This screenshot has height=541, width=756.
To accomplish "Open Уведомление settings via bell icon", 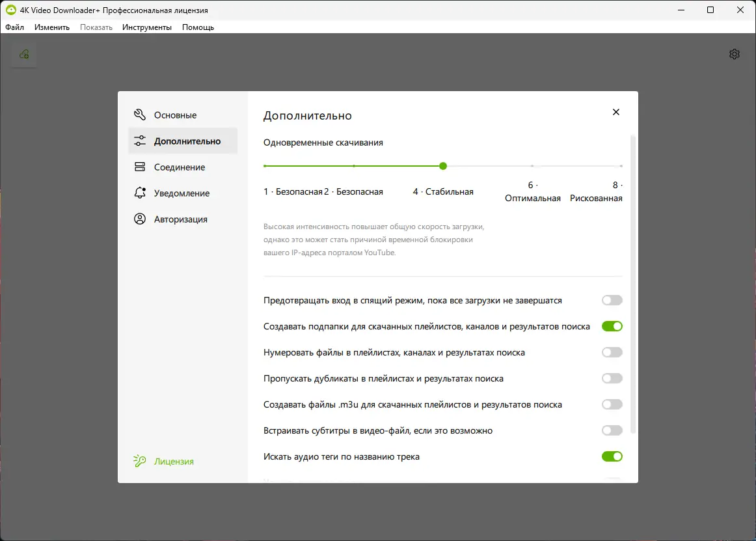I will 139,193.
